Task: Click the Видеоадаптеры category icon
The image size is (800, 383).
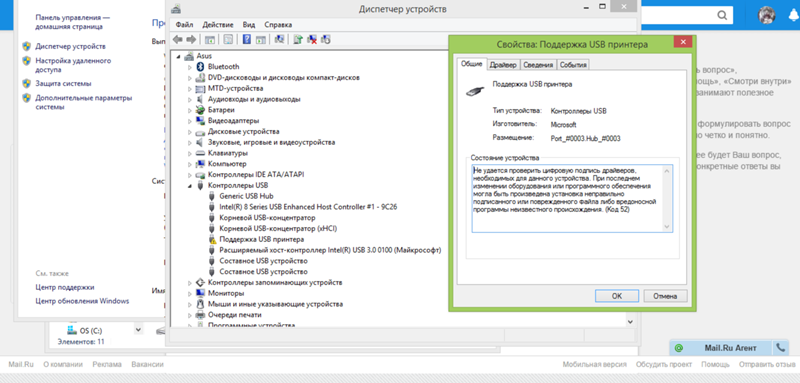Action: [200, 121]
